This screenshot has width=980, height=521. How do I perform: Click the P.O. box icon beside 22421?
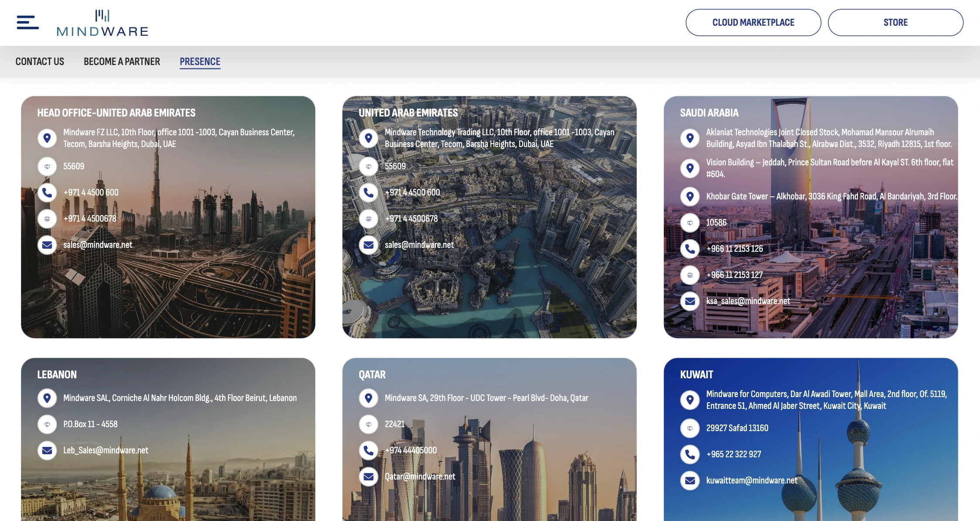click(368, 424)
